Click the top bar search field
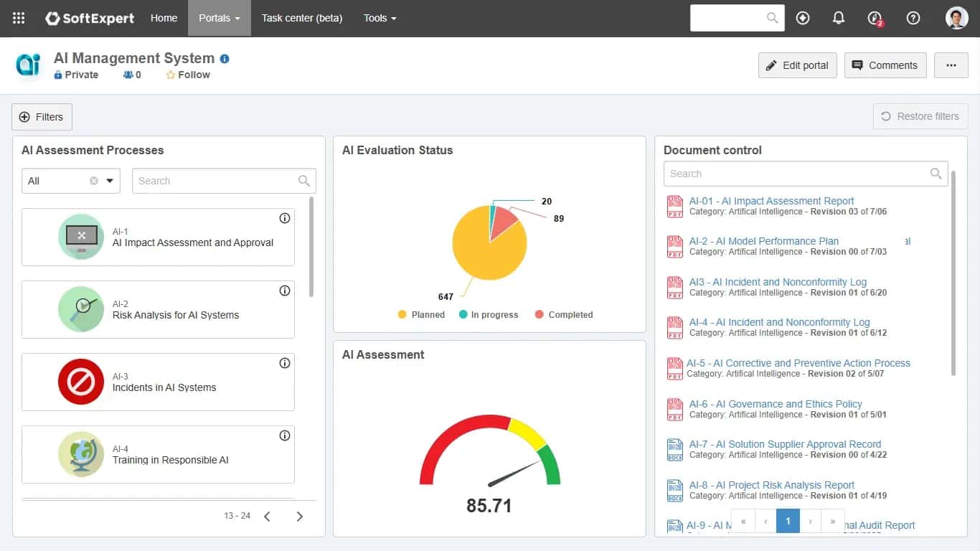980x551 pixels. click(737, 18)
